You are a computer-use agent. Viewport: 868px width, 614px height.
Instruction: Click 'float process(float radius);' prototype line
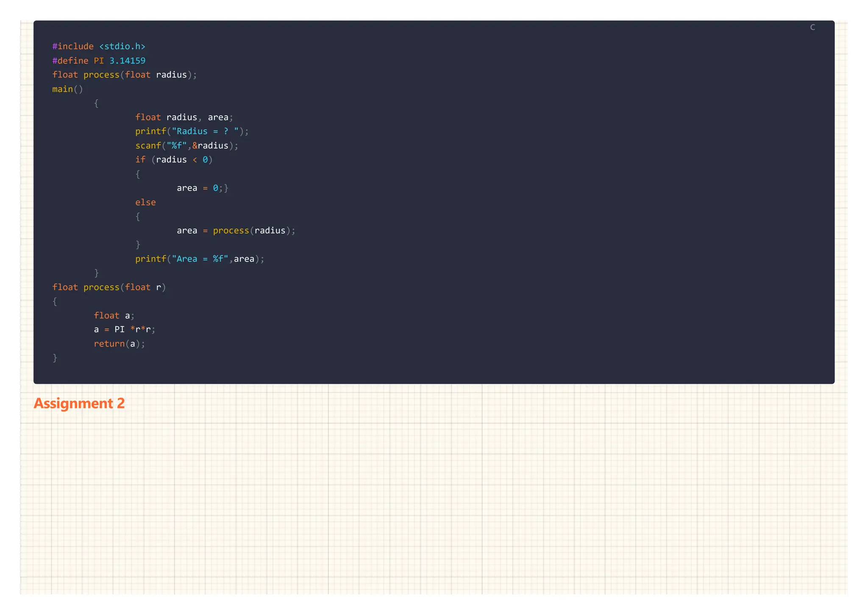click(125, 75)
